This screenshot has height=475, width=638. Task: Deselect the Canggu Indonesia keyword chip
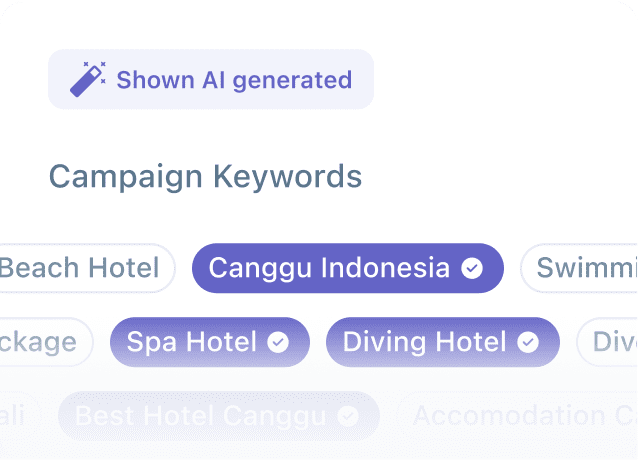tap(329, 268)
